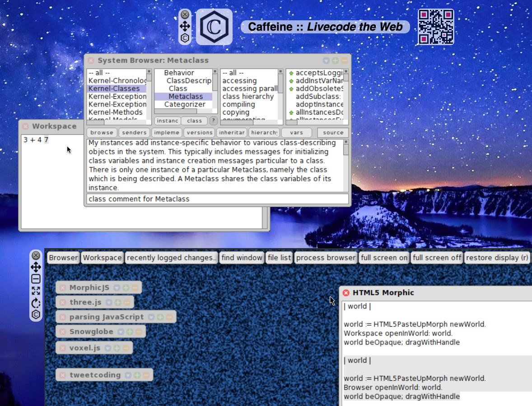The height and width of the screenshot is (406, 532).
Task: Click the Caffeine C logo at top of screen
Action: (214, 27)
